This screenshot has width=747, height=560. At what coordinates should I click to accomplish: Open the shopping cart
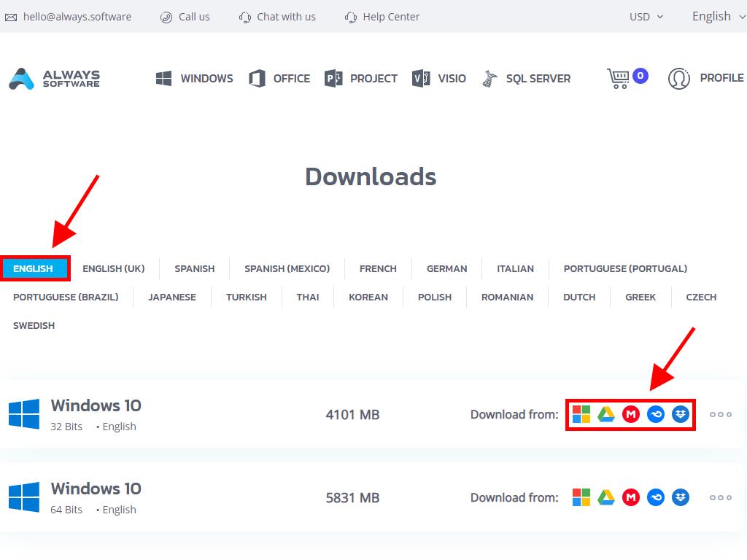tap(619, 78)
